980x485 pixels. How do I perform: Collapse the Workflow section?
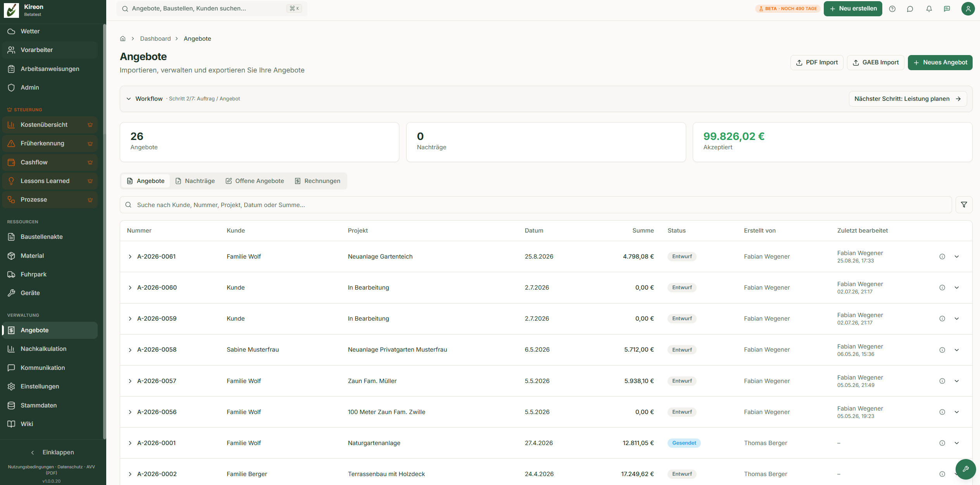coord(129,99)
